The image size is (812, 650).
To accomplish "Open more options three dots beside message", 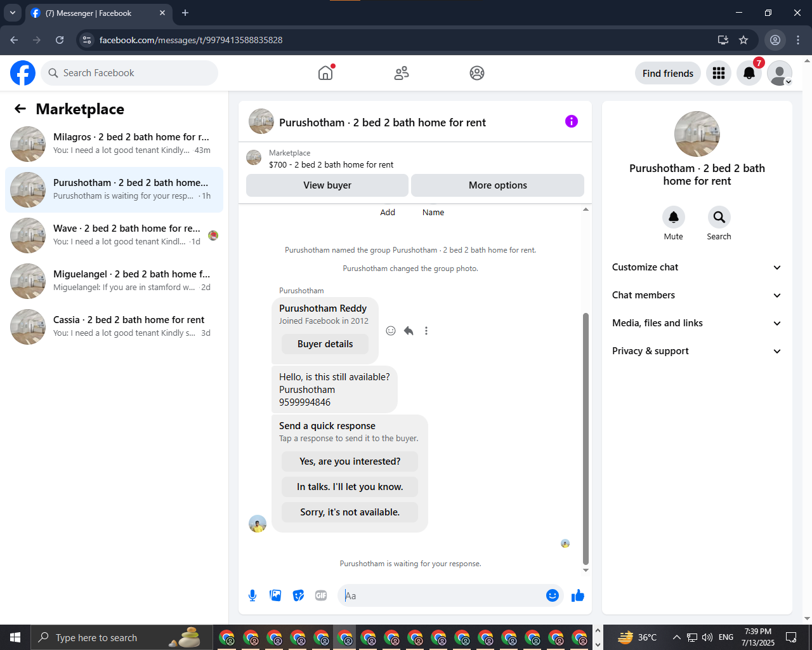I will click(x=426, y=331).
